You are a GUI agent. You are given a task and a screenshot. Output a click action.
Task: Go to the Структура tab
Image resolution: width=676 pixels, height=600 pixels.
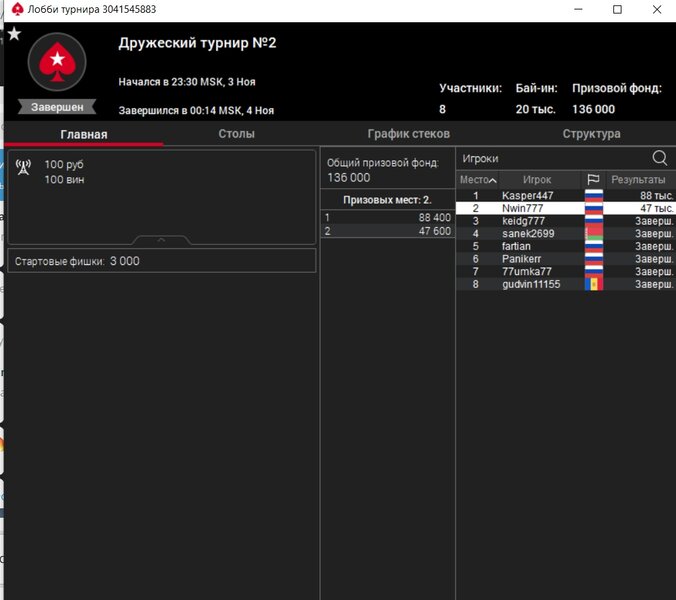591,134
